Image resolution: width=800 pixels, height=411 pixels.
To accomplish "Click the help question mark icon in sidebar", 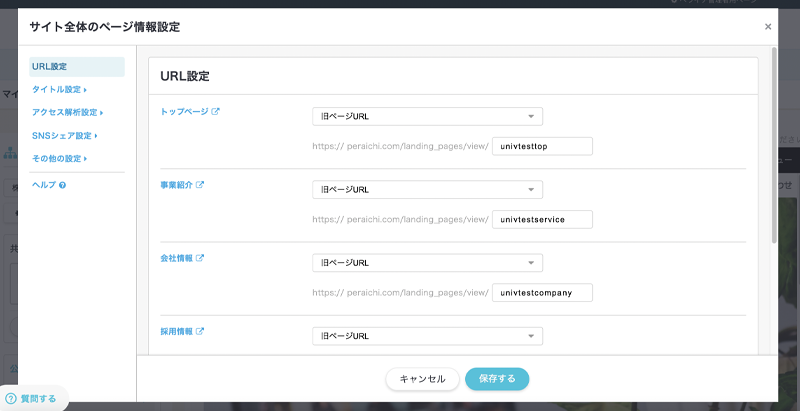I will tap(62, 185).
